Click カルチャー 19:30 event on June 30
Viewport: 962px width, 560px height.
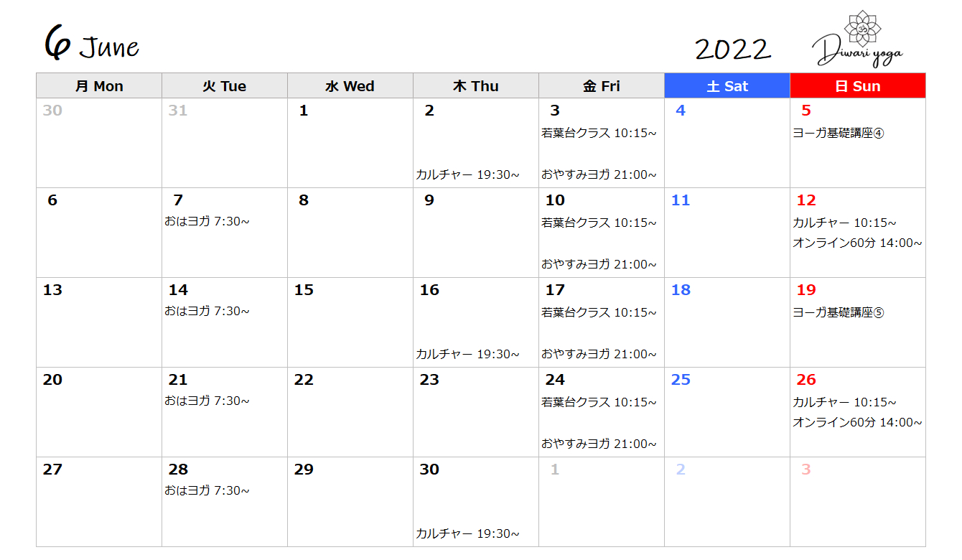click(x=467, y=533)
